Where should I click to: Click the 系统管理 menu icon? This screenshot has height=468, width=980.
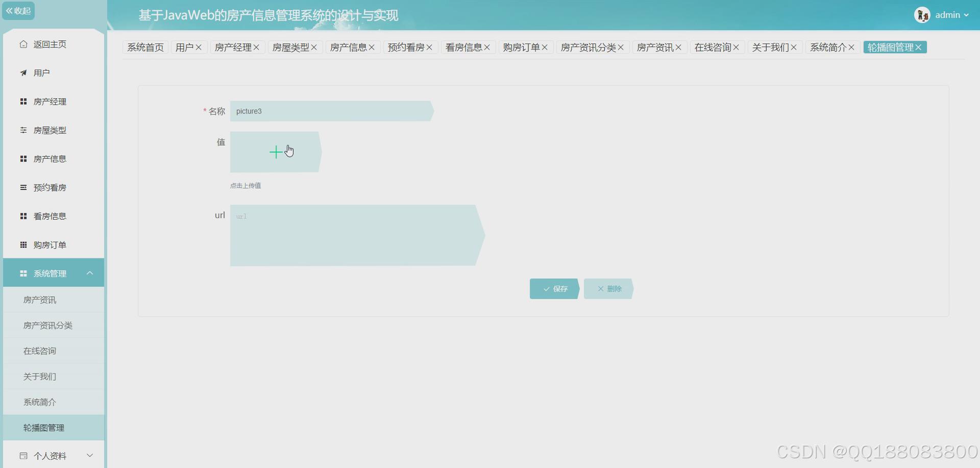[23, 273]
